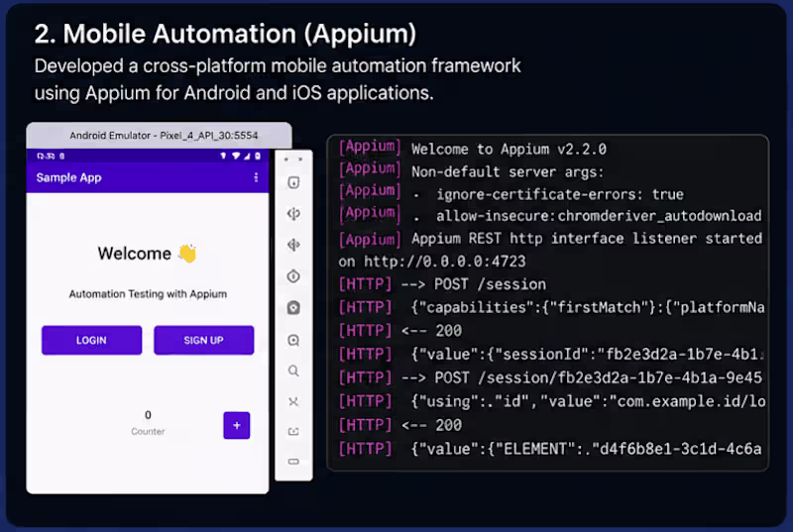Click the camera screenshot icon in emulator sidebar
This screenshot has height=532, width=793.
[293, 308]
